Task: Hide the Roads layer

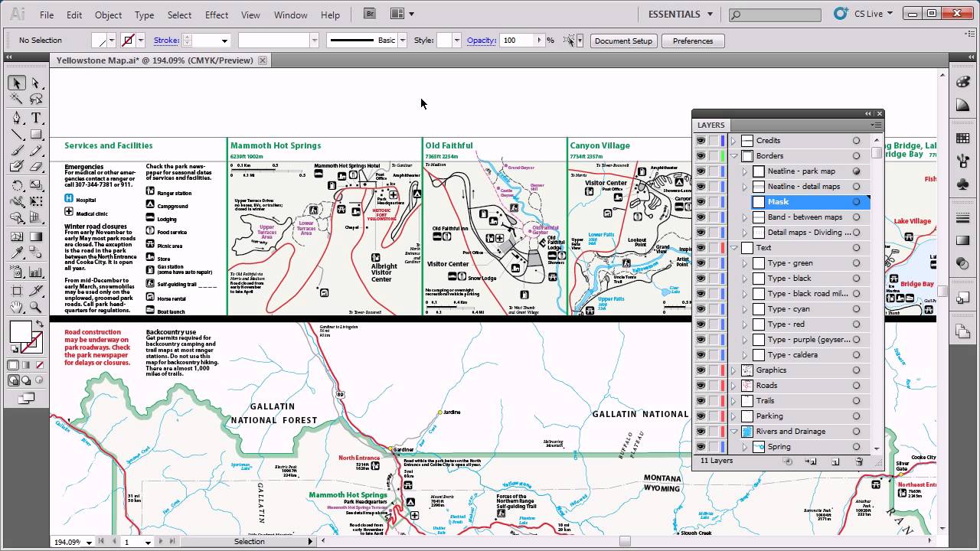Action: 701,386
